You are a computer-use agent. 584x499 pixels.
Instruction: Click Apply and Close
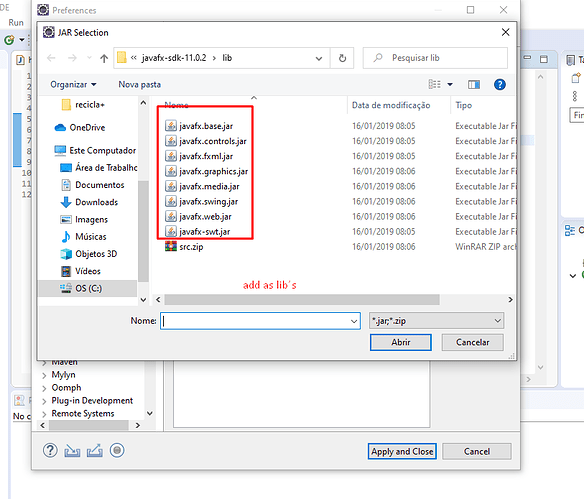click(x=402, y=451)
